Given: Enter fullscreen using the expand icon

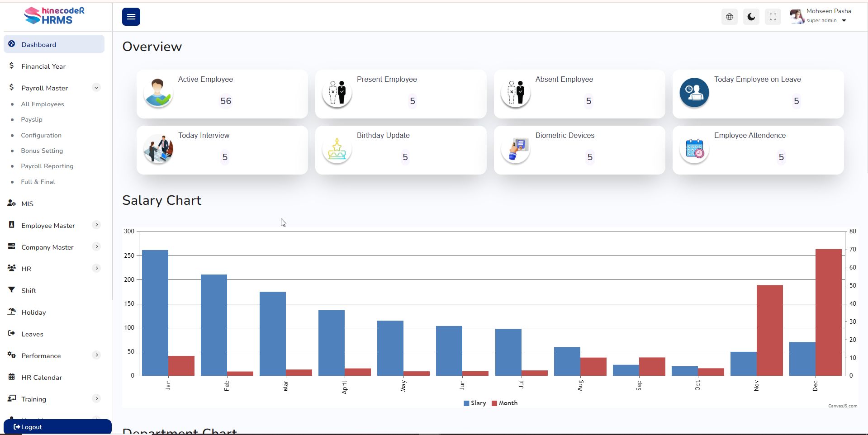Looking at the screenshot, I should tap(773, 17).
